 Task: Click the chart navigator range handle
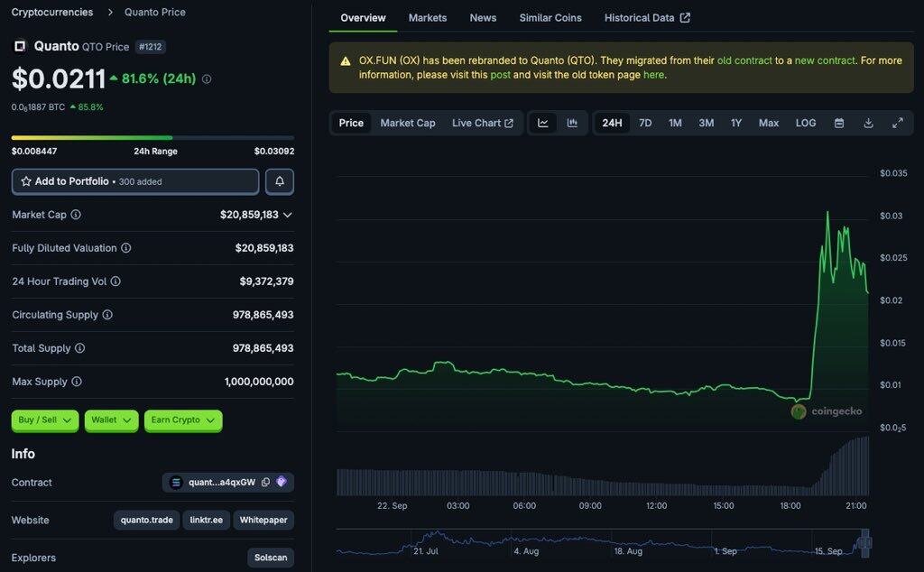pos(865,542)
